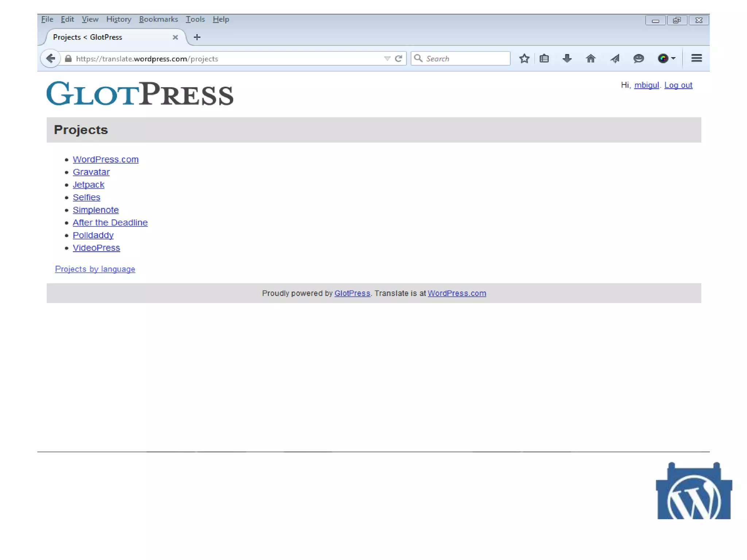Image resolution: width=747 pixels, height=560 pixels.
Task: Click the browser back arrow button
Action: pyautogui.click(x=51, y=58)
